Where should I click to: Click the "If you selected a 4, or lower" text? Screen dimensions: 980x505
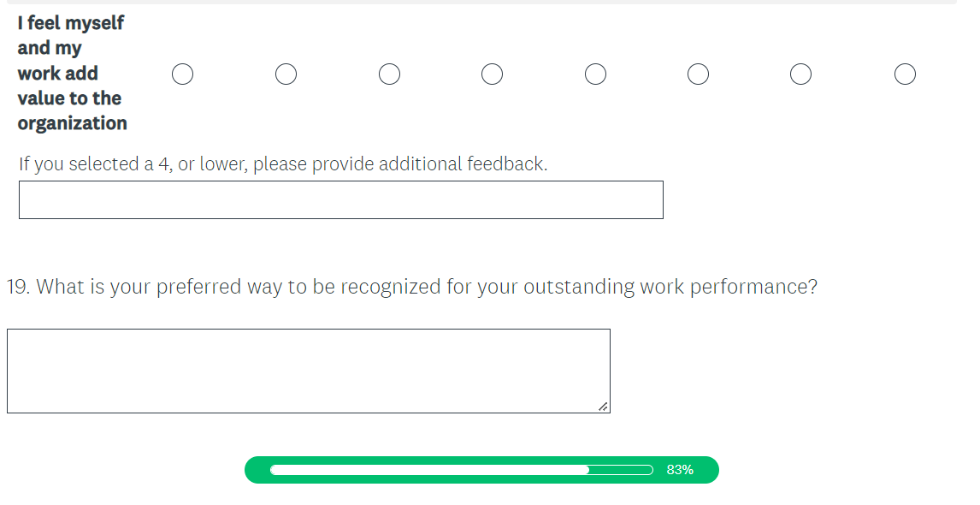click(282, 163)
